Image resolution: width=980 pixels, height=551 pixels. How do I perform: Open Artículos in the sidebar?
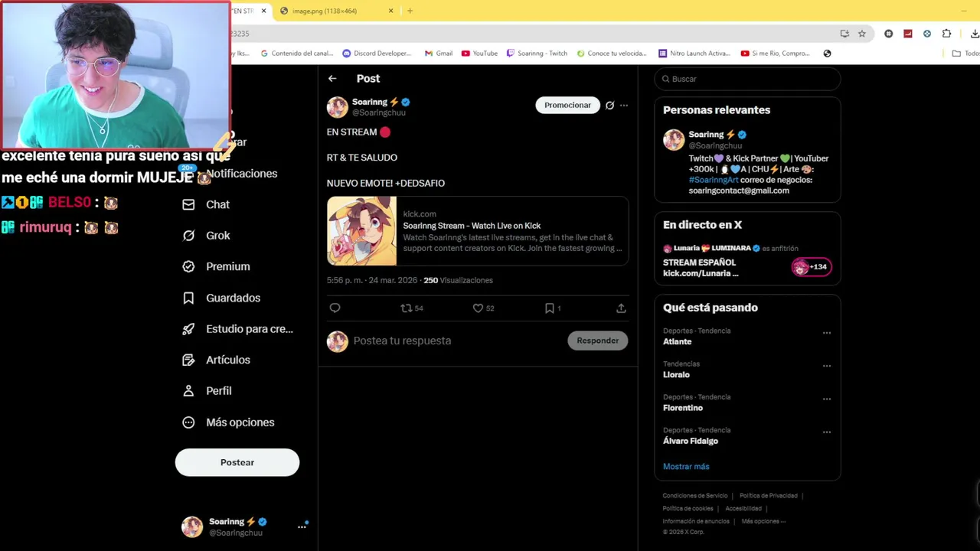[x=216, y=360]
